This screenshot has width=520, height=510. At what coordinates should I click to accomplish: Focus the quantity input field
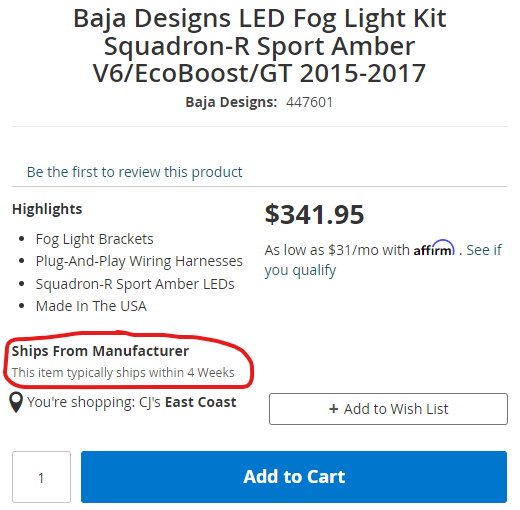41,477
